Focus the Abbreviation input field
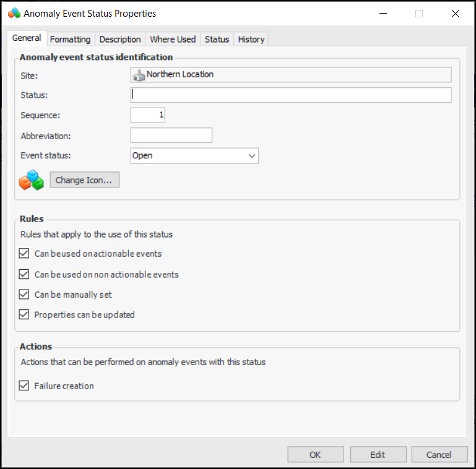Image resolution: width=476 pixels, height=469 pixels. point(171,136)
